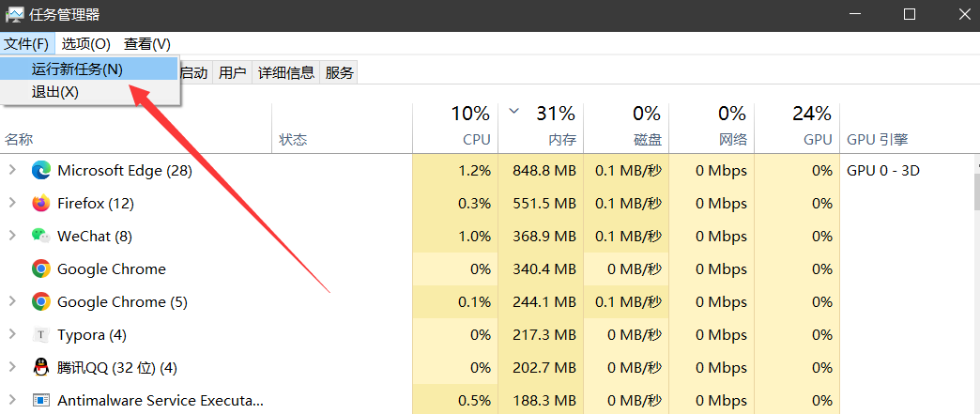Maximize the Task Manager window
The image size is (980, 414).
click(x=910, y=14)
